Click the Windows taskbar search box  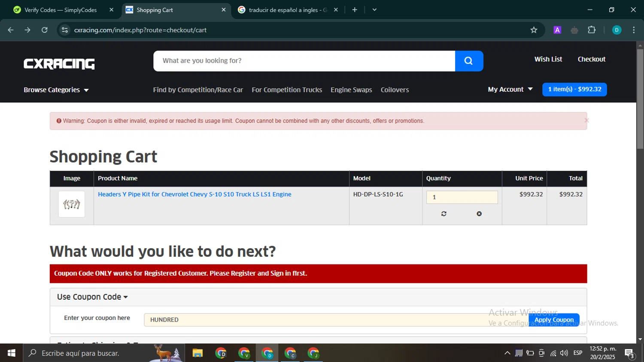click(104, 353)
